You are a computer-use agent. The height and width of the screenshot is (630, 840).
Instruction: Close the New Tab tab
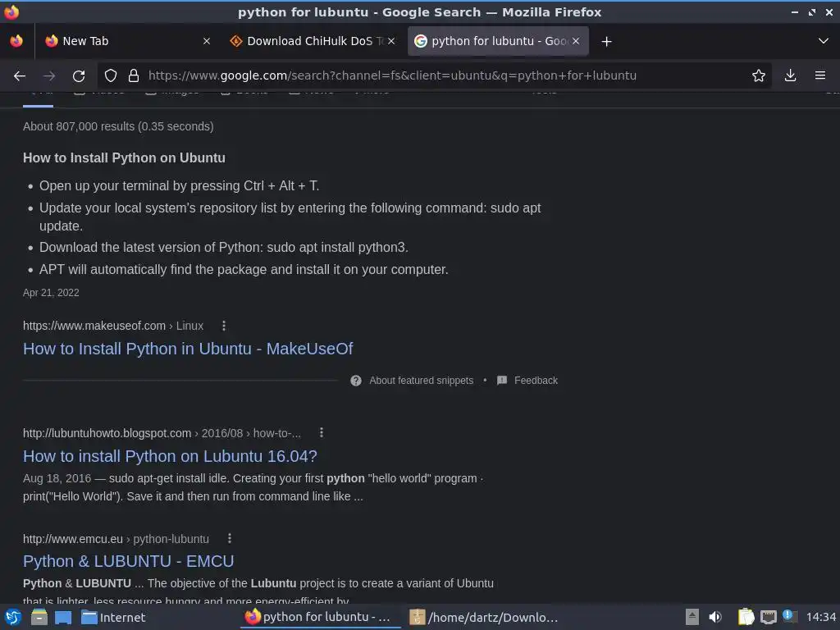(206, 41)
